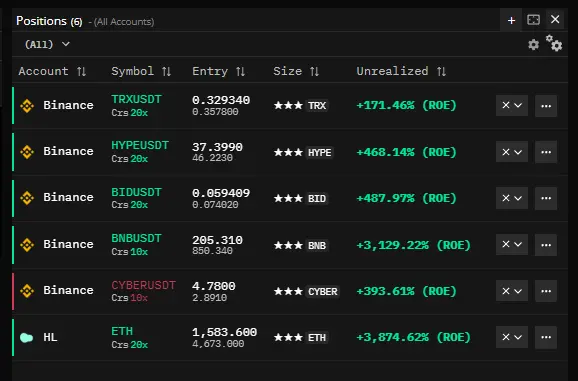
Task: Click the Binance logo in the BNBUSDT row
Action: 27,244
